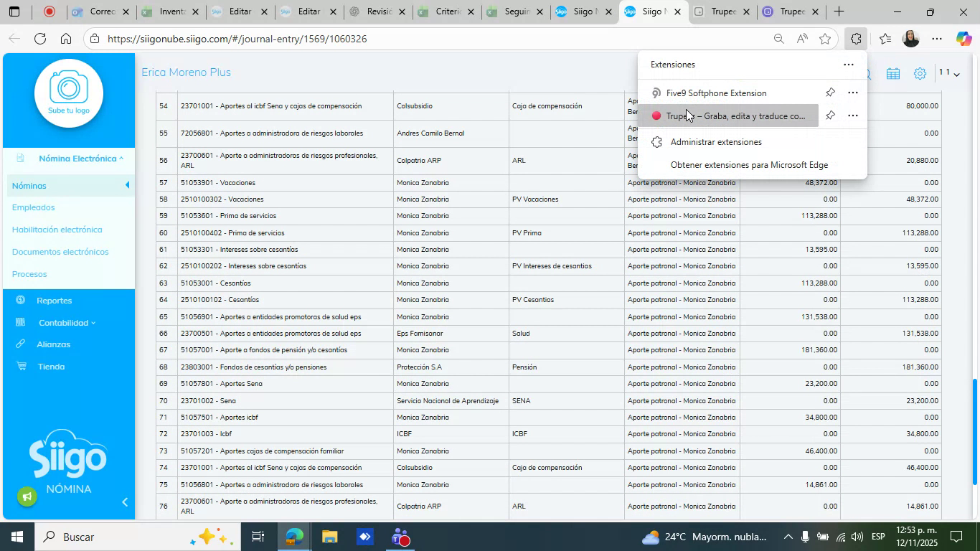Click the zoom magnifier icon in address bar

point(778,39)
